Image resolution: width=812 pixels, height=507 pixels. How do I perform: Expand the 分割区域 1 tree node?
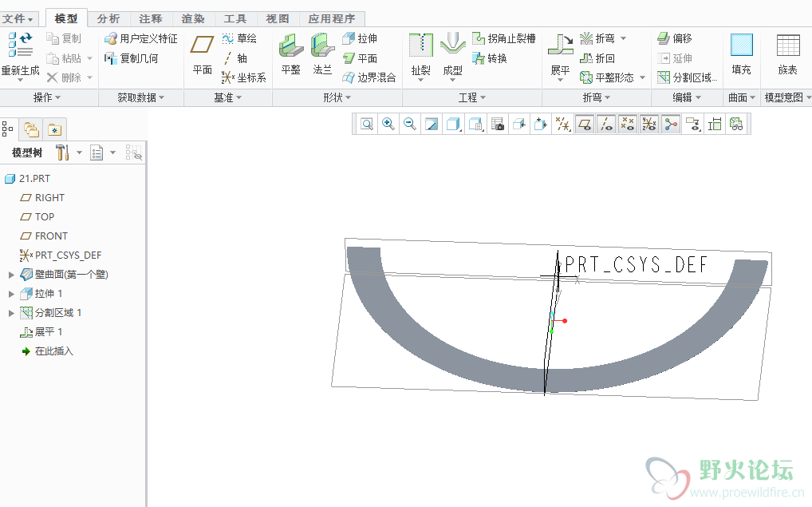pos(11,313)
